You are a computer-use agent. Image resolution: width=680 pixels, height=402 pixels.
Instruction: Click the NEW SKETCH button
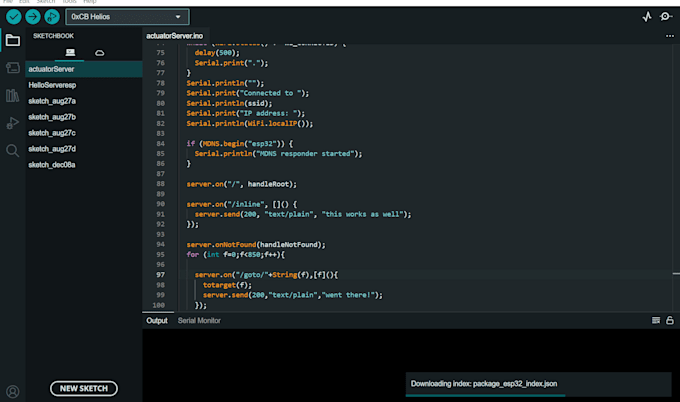tap(84, 388)
